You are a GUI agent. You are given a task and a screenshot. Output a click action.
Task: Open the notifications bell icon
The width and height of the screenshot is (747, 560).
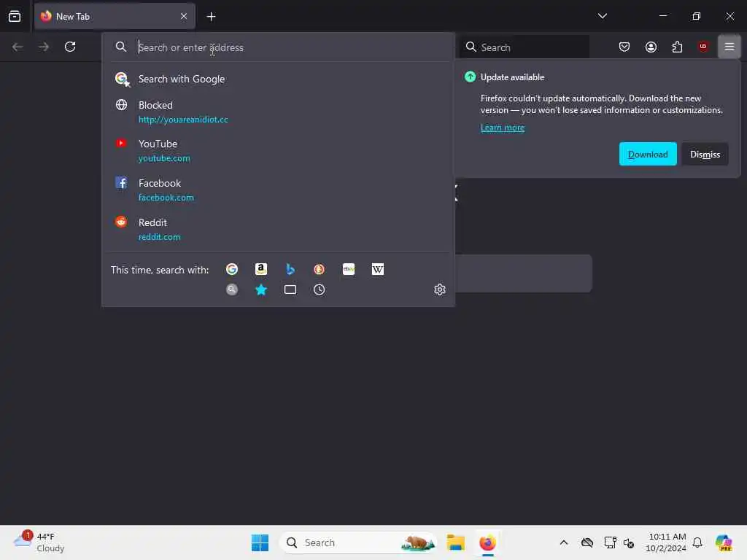pos(697,542)
